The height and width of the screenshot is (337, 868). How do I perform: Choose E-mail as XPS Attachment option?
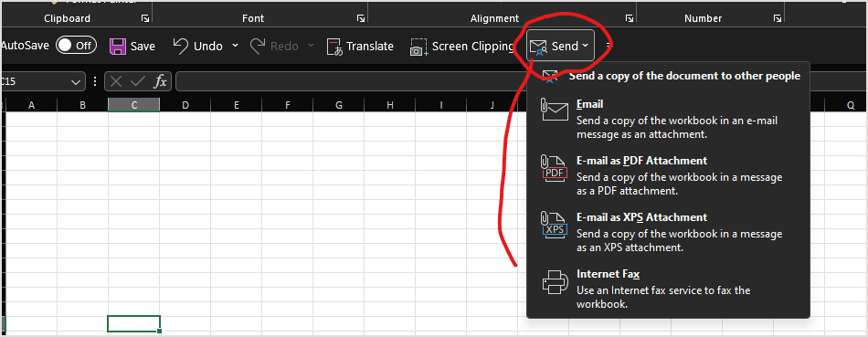point(668,232)
